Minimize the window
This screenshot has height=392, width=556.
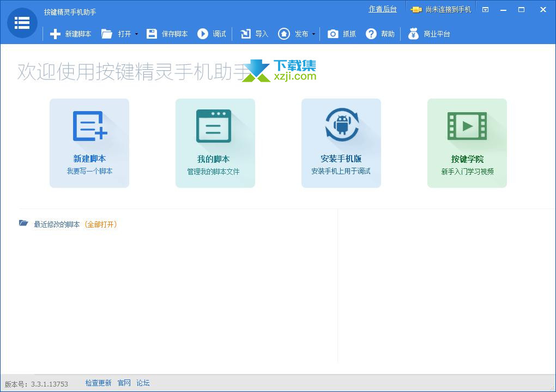pos(503,10)
